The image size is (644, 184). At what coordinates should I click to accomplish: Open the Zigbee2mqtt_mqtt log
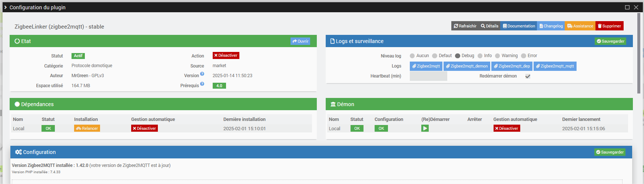pyautogui.click(x=555, y=66)
